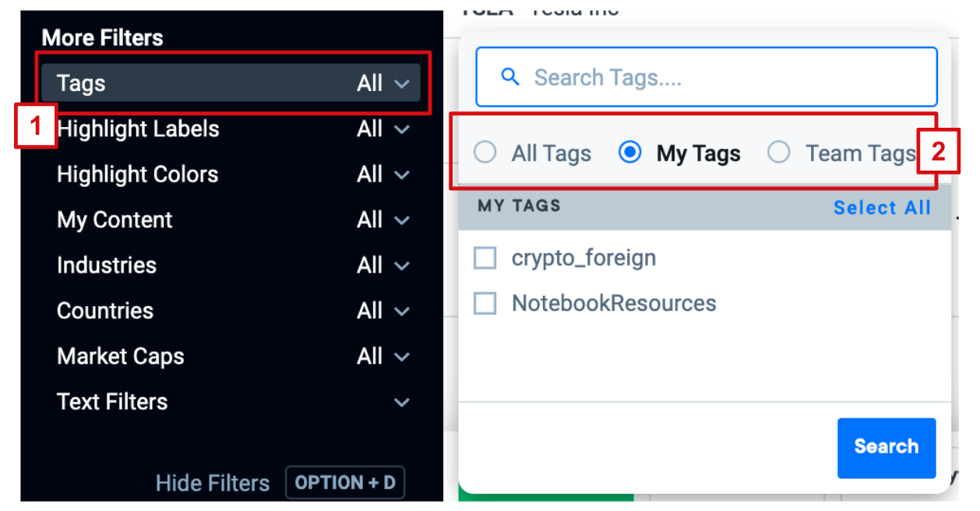The width and height of the screenshot is (980, 511).
Task: Click the chevron icon beside Tags All
Action: [402, 83]
